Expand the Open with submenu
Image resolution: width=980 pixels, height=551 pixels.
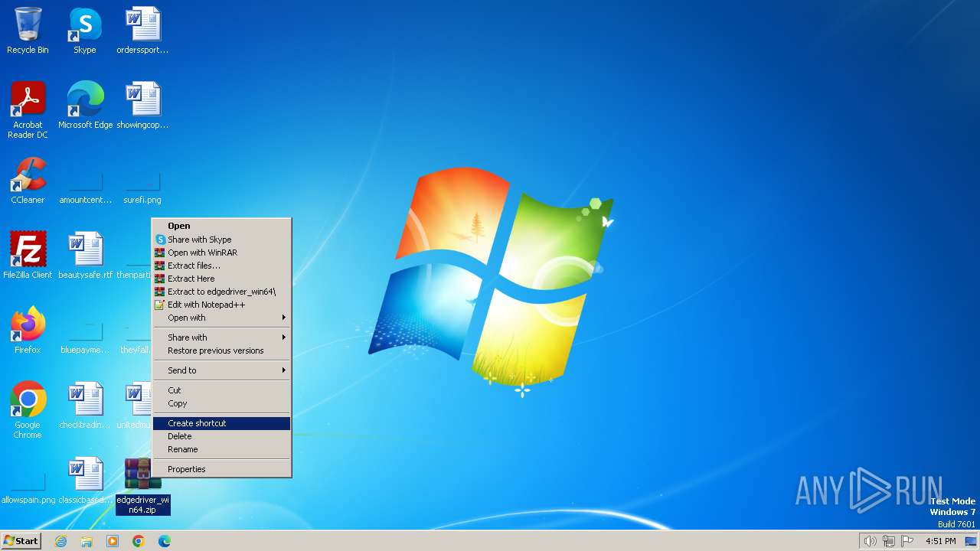click(221, 318)
